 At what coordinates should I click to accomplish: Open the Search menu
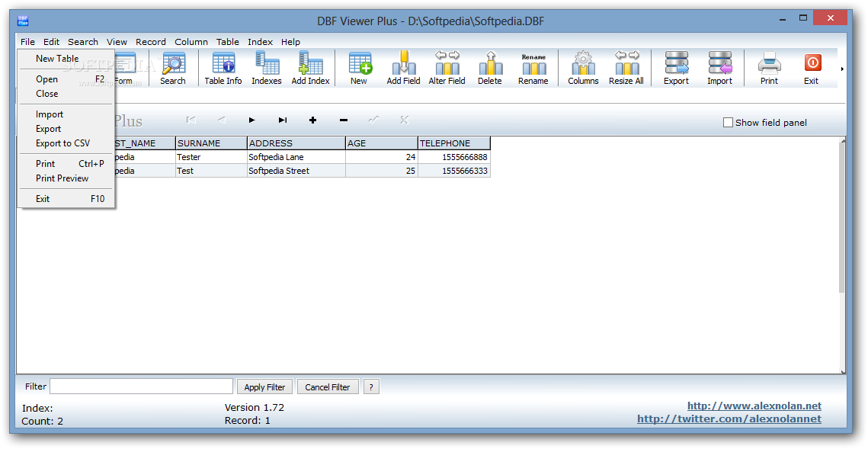tap(83, 41)
